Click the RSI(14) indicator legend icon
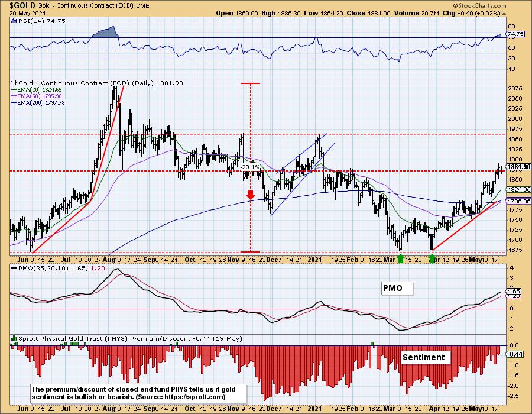This screenshot has height=414, width=532. [x=14, y=21]
